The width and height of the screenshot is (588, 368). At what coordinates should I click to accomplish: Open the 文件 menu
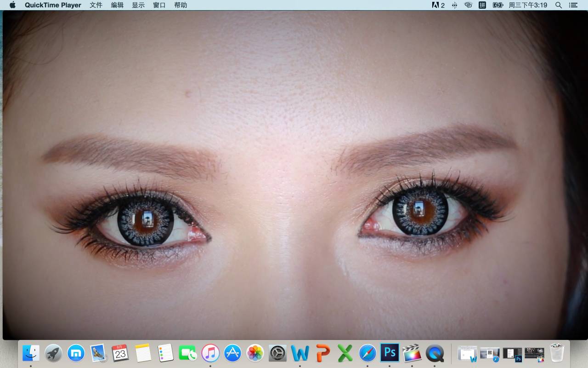click(96, 5)
